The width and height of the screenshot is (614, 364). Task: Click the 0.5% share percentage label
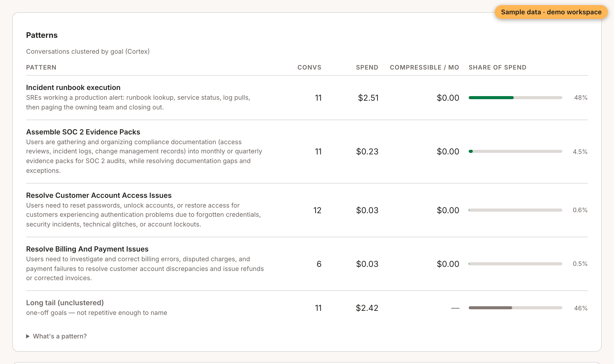(580, 264)
